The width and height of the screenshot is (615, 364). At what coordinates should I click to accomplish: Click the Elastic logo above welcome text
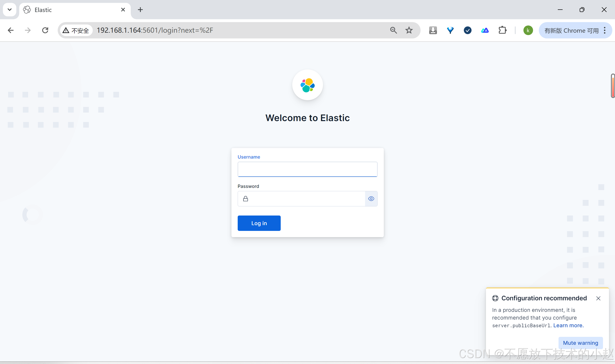pos(307,85)
